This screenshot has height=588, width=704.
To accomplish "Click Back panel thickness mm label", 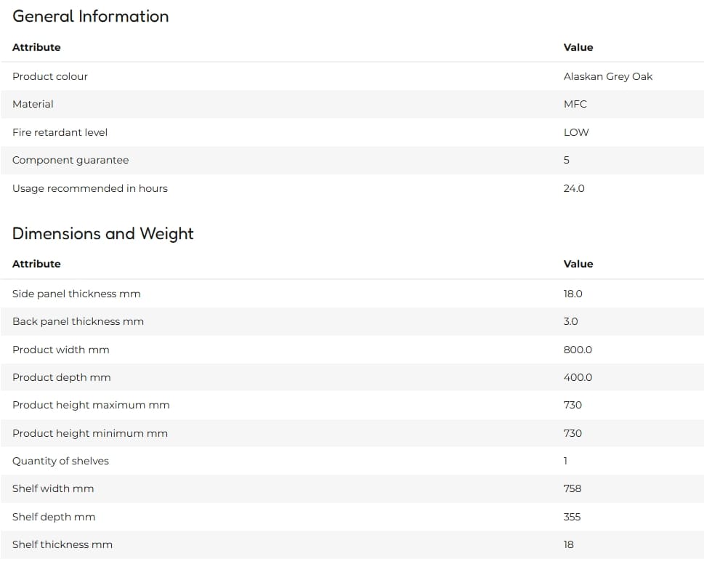I will 78,322.
